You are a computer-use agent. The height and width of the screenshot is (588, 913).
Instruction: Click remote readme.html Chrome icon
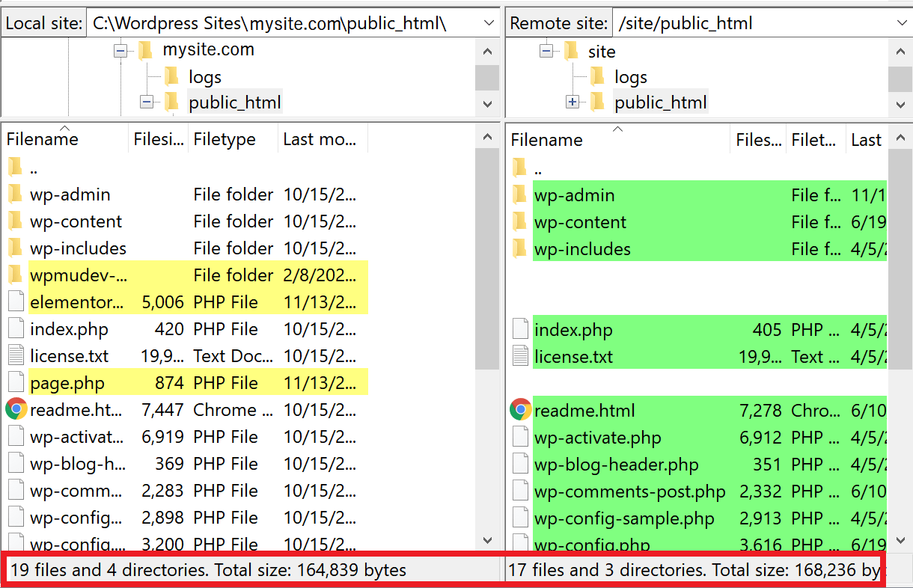pos(521,410)
